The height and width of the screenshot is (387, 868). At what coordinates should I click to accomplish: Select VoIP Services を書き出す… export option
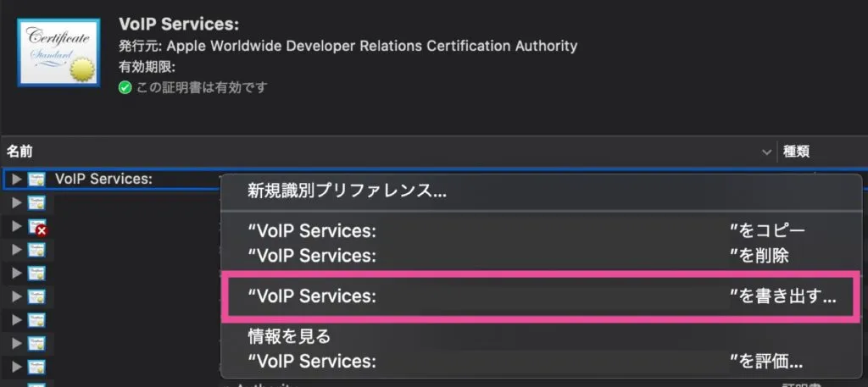(541, 296)
